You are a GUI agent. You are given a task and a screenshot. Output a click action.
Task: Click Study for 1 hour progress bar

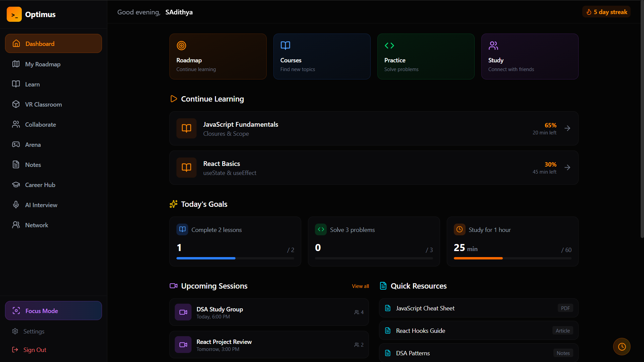pos(512,258)
